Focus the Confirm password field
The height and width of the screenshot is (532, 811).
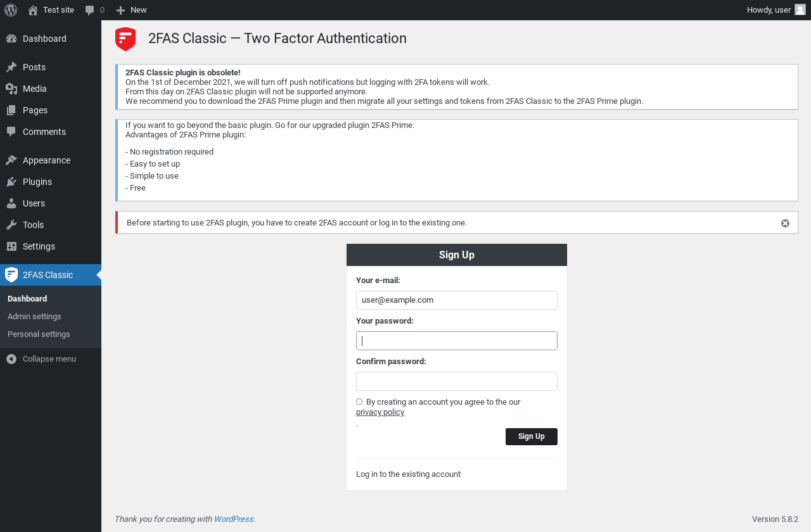tap(457, 381)
